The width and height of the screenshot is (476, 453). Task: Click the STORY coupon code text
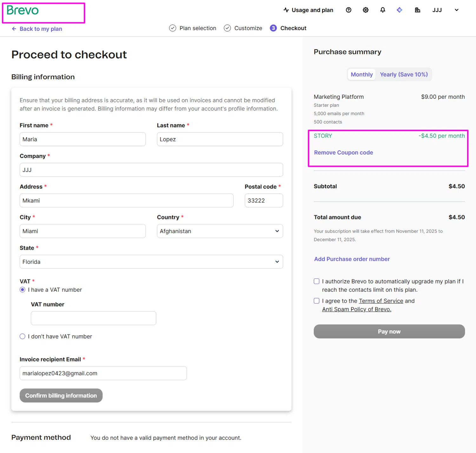323,136
